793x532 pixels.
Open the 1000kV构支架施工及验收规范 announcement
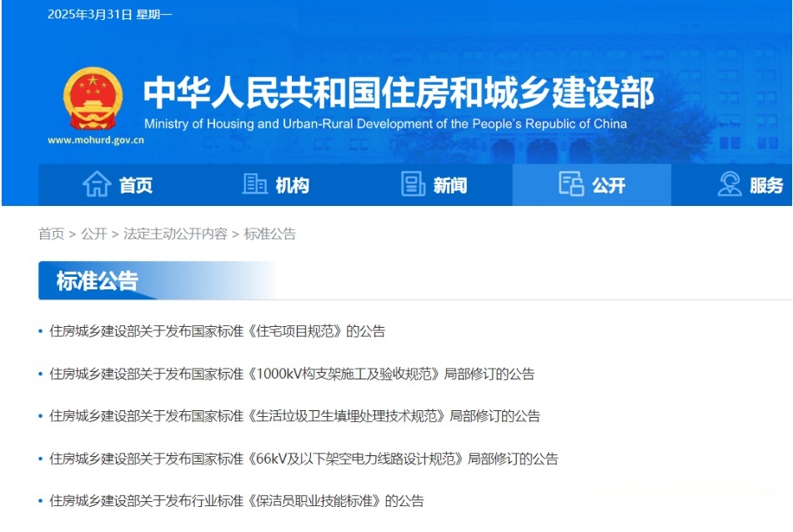tap(292, 374)
